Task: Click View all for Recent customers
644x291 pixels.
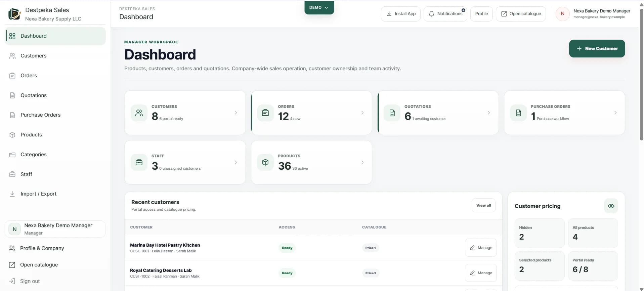Action: click(483, 205)
